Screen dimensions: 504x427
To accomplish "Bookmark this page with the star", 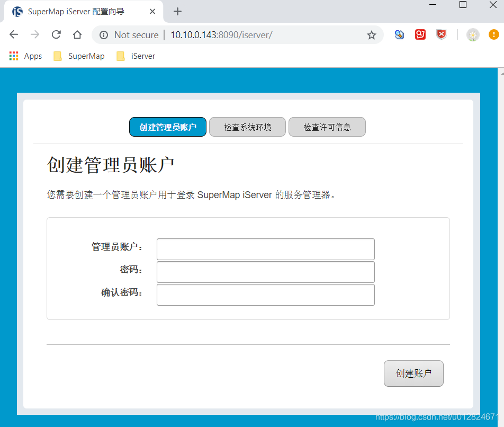I will pos(372,35).
